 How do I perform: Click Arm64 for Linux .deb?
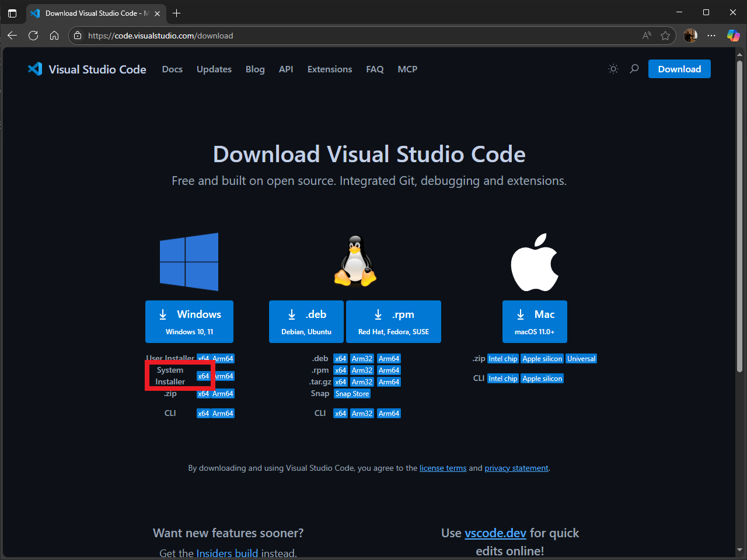[x=389, y=359]
